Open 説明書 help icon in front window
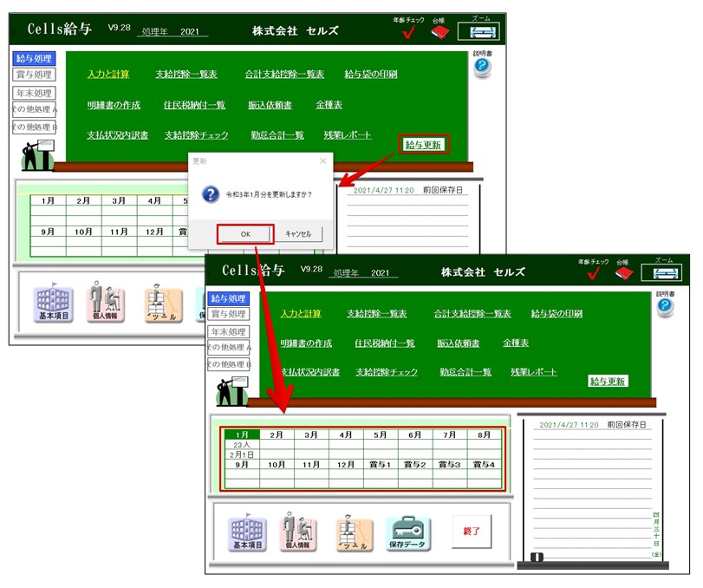Screen dimensions: 703x588 click(666, 307)
